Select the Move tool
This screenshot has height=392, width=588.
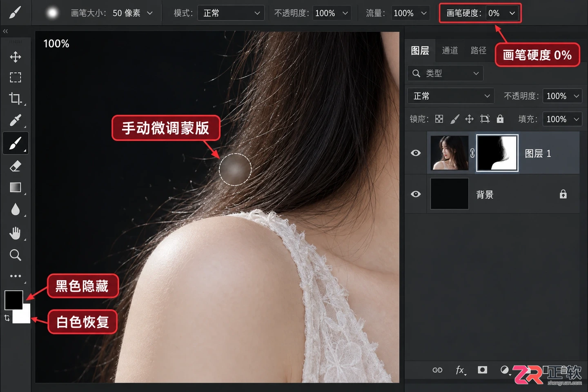tap(16, 57)
